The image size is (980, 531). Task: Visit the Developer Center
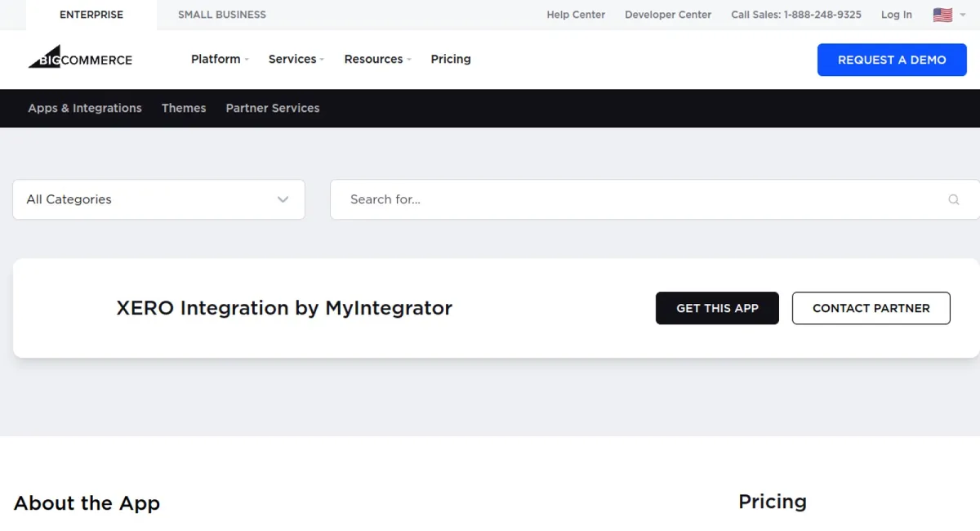click(668, 14)
